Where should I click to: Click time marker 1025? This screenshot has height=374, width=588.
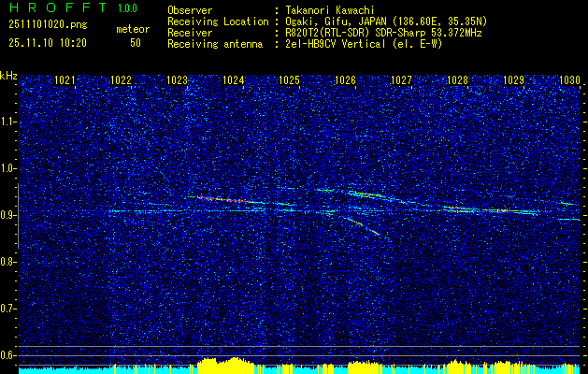(x=289, y=79)
